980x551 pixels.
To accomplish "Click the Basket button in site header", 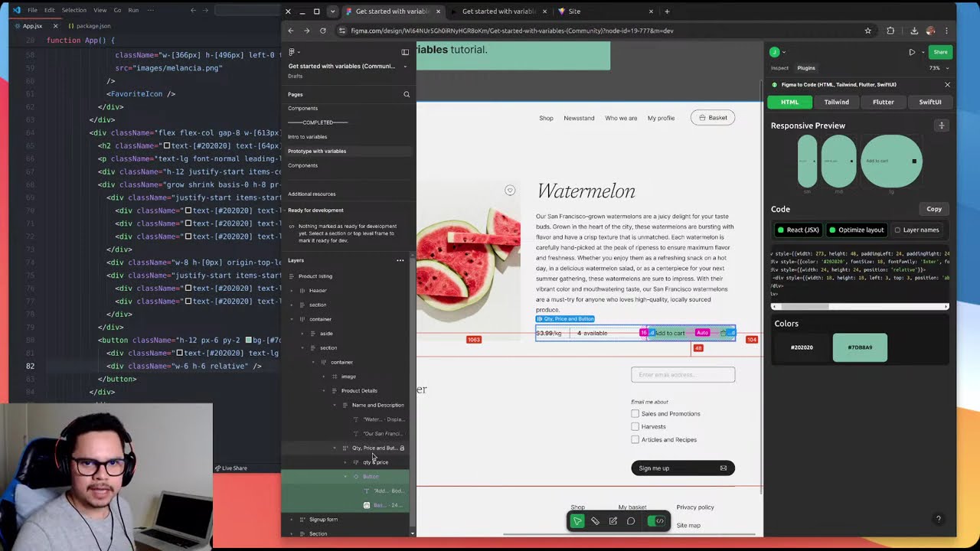I will coord(713,118).
